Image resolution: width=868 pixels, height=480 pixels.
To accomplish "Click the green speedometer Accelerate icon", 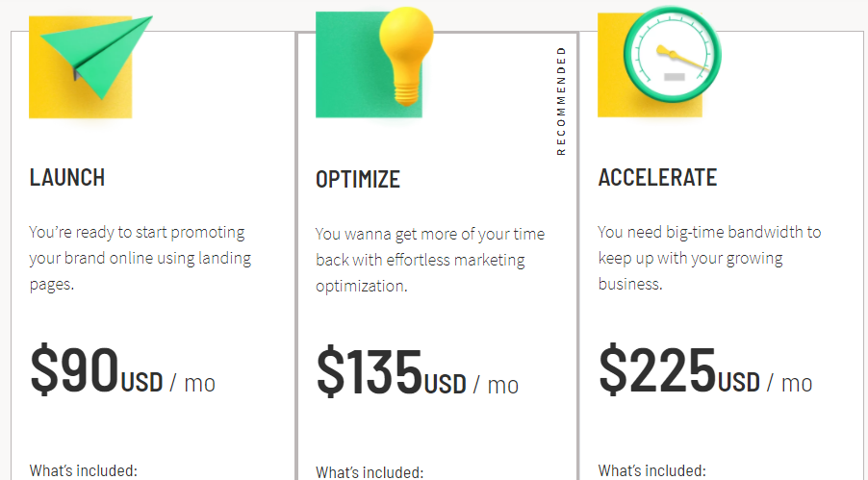I will pos(672,54).
